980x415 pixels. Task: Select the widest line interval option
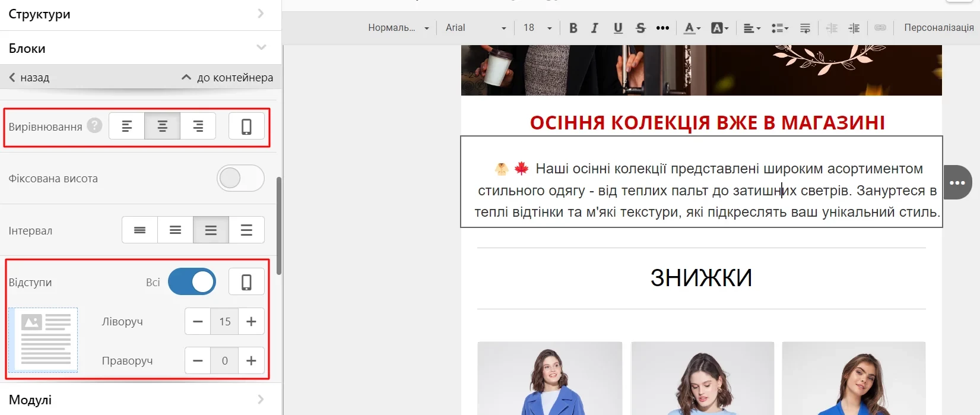point(246,230)
